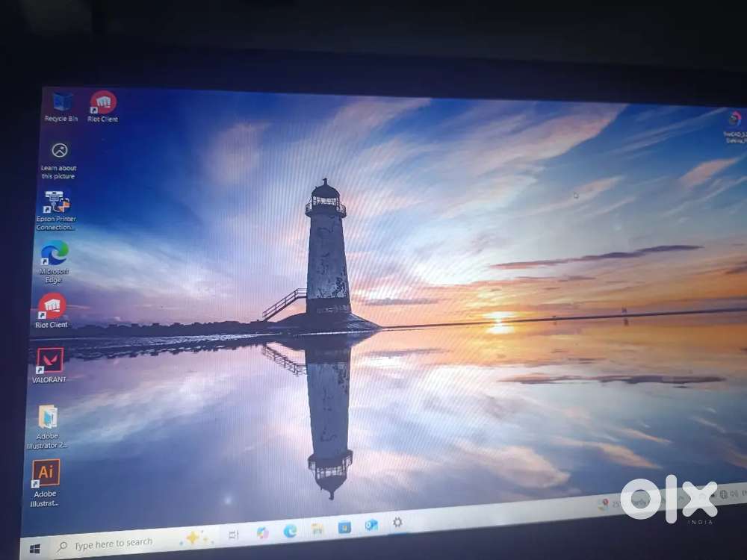Click the 'Type here to search' box
The width and height of the screenshot is (747, 560).
[x=114, y=544]
